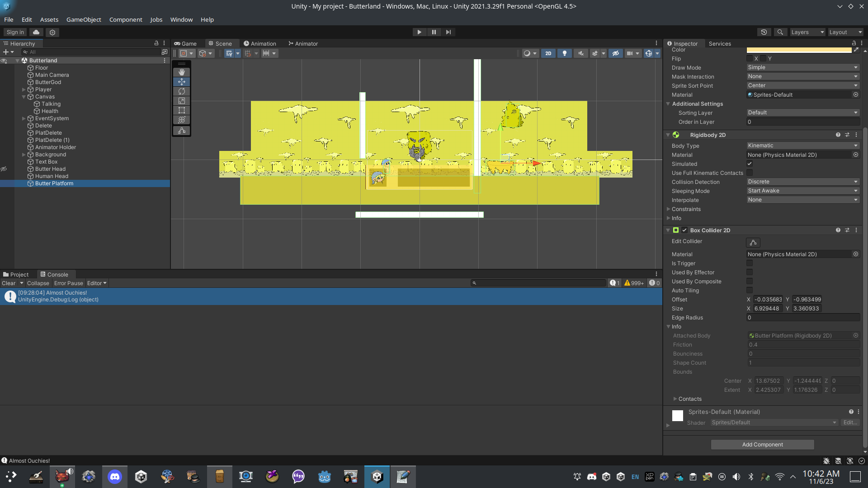Screen dimensions: 868x488
Task: Click the Add Component button
Action: 762,445
